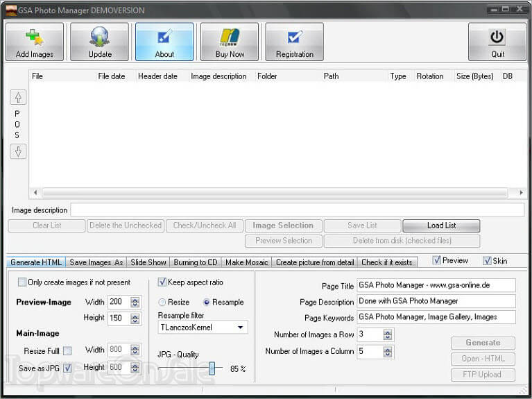Sort by the Header date column header
532x399 pixels.
162,76
